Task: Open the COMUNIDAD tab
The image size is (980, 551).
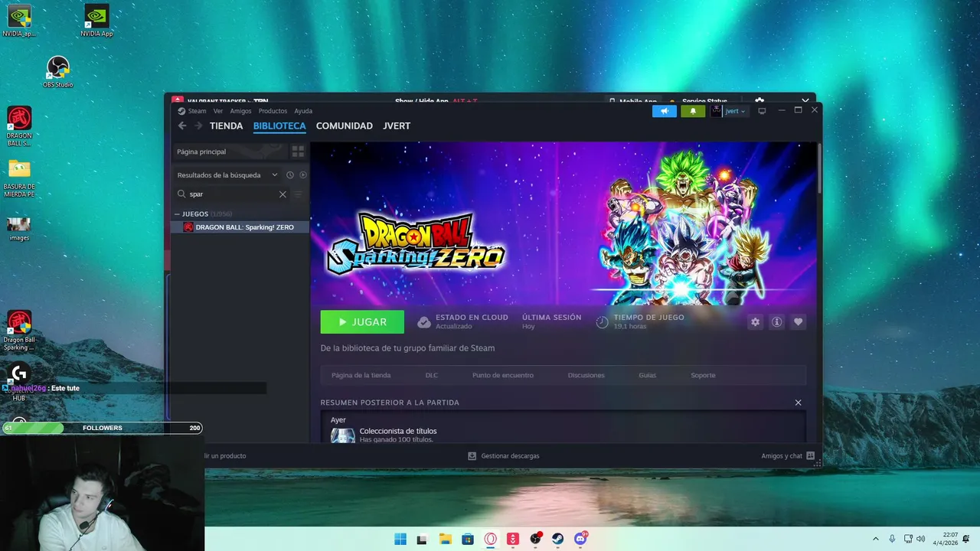Action: (345, 126)
